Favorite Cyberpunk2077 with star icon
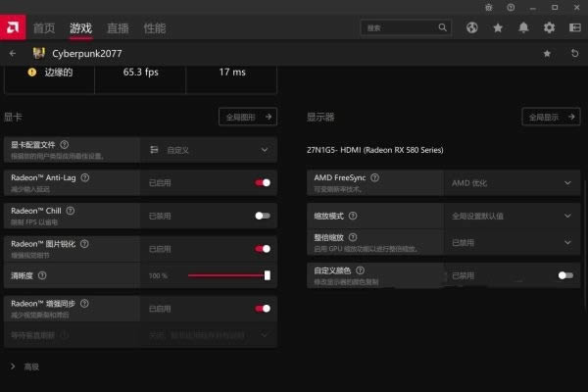This screenshot has width=588, height=392. 547,54
